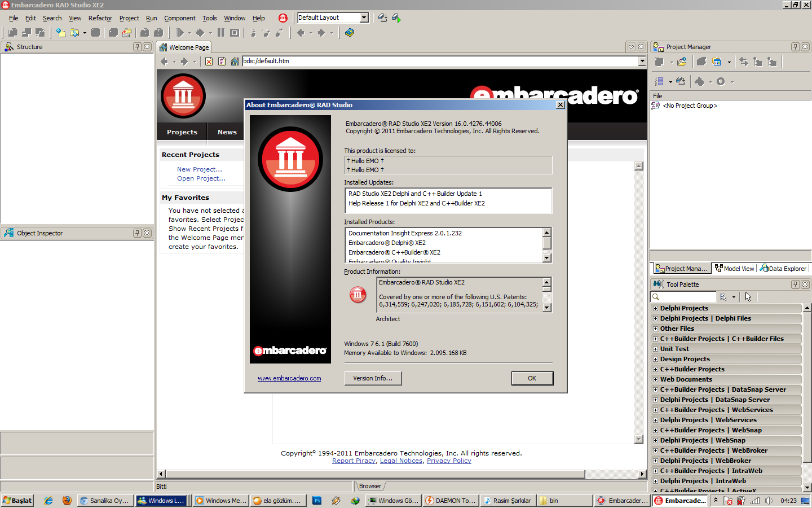Stop loading the Welcome Page
This screenshot has height=508, width=812.
coord(209,62)
